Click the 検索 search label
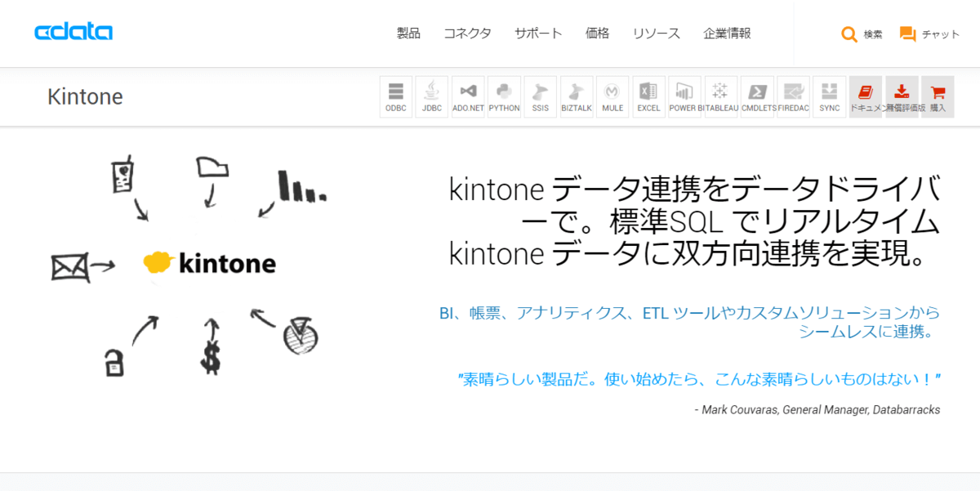The height and width of the screenshot is (491, 980). pyautogui.click(x=873, y=34)
